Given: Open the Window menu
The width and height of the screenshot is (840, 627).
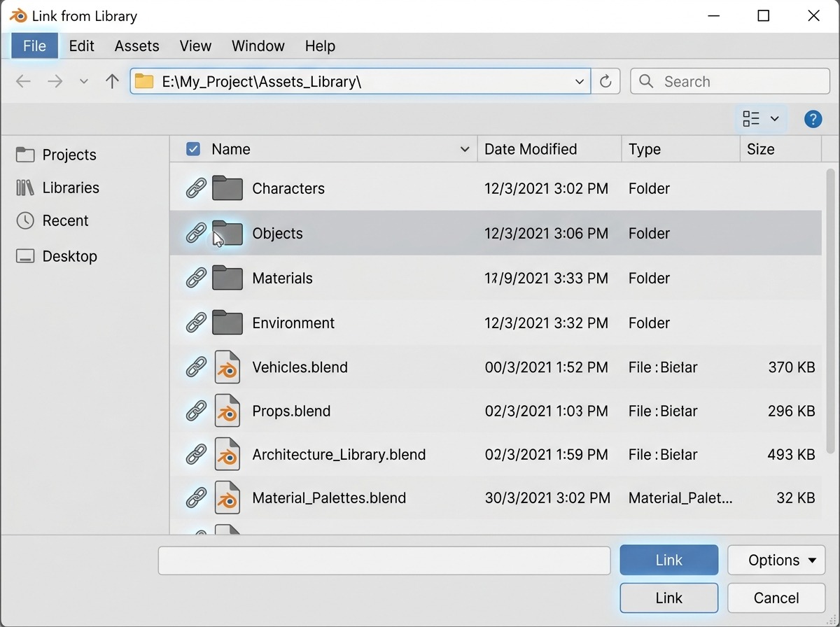Looking at the screenshot, I should pos(258,46).
